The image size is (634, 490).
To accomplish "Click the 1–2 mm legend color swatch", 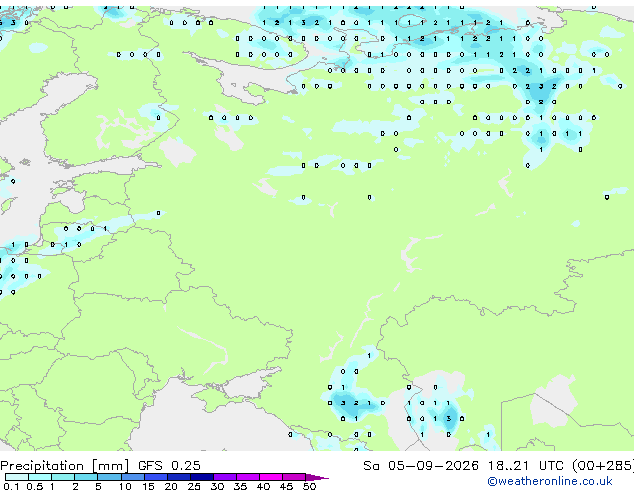I will pyautogui.click(x=63, y=477).
